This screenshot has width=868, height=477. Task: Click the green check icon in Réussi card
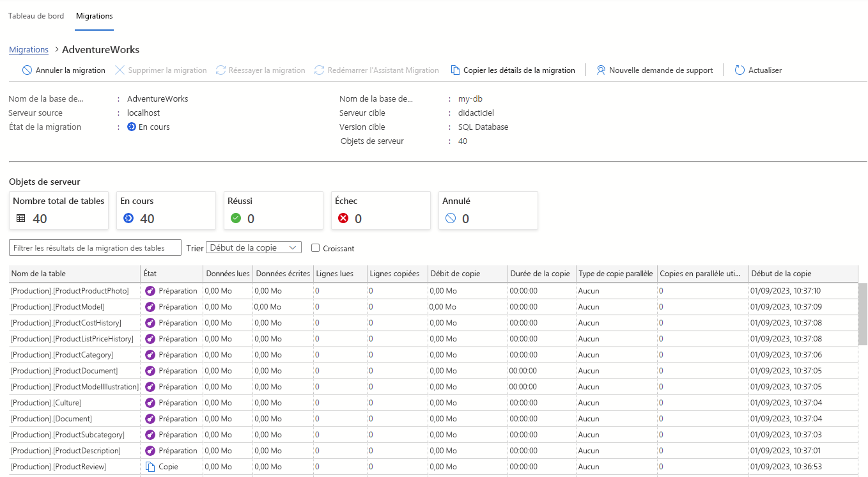[x=236, y=219]
